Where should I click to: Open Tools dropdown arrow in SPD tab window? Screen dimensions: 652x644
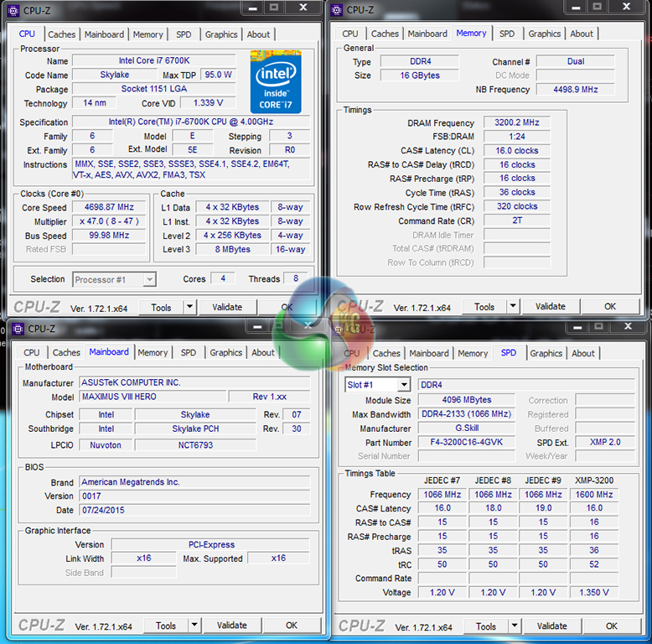tap(515, 626)
